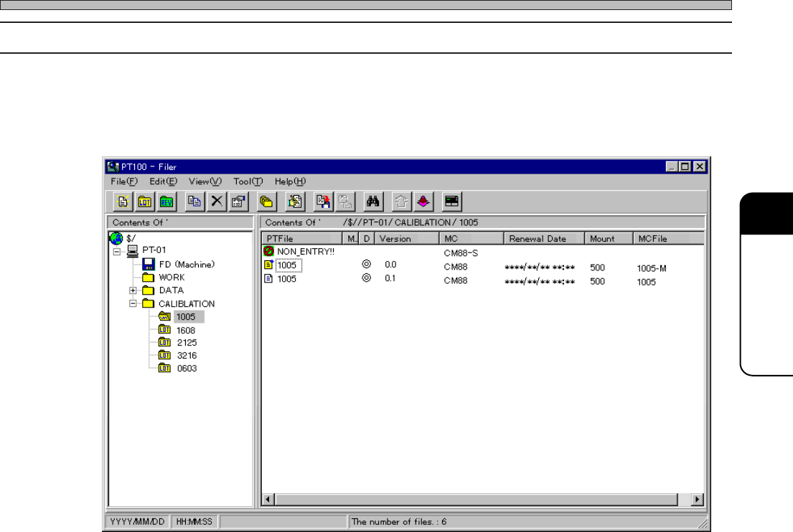Click the black monitor panel toolbar icon
Image resolution: width=793 pixels, height=532 pixels.
pyautogui.click(x=451, y=201)
